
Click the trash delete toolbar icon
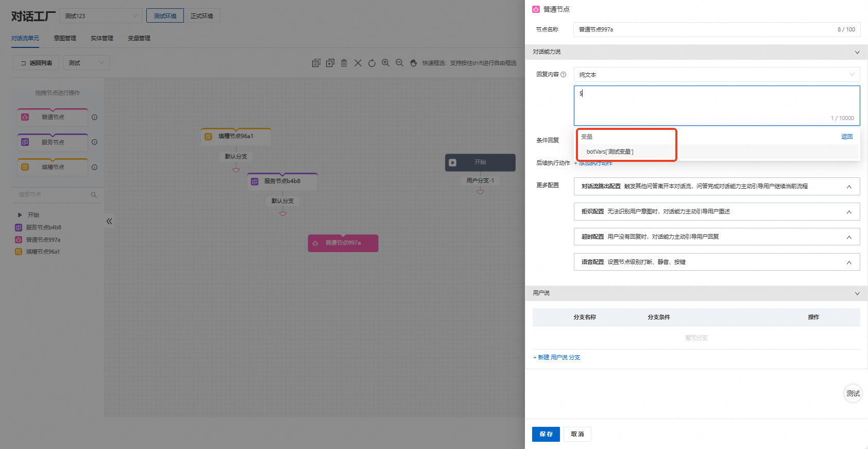[344, 63]
